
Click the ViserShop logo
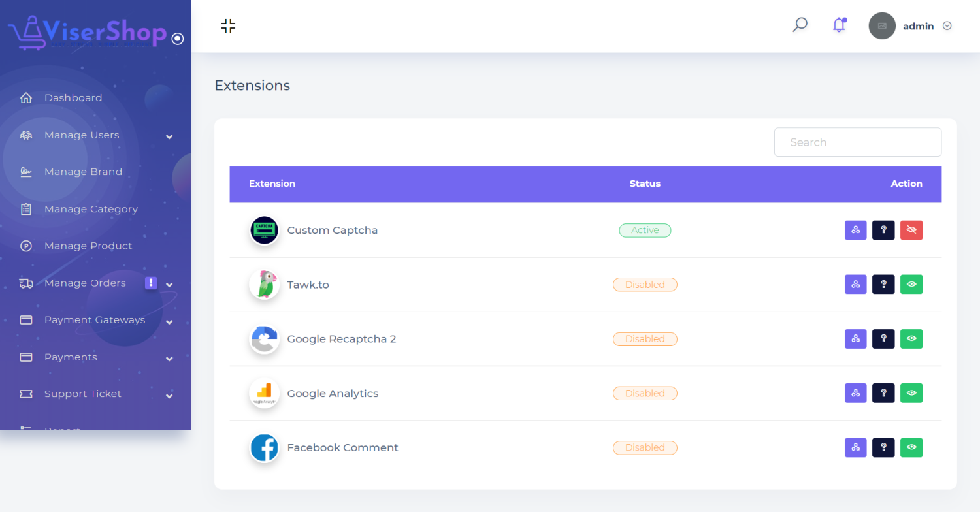pos(88,33)
